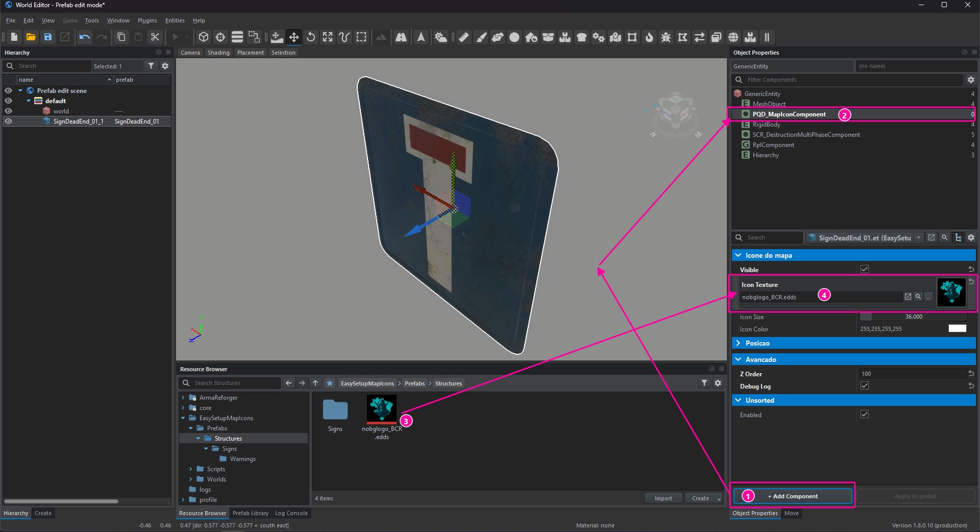Collapse the Icone do mapa section
The width and height of the screenshot is (980, 532).
[x=738, y=255]
